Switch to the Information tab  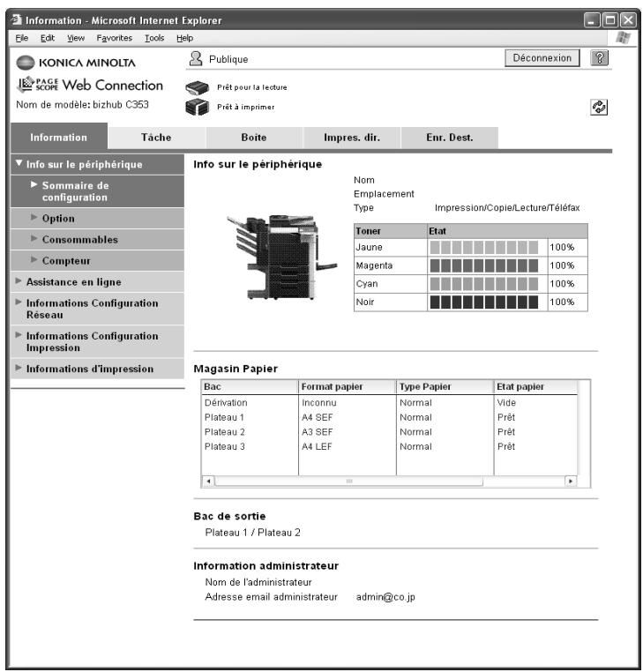(59, 138)
